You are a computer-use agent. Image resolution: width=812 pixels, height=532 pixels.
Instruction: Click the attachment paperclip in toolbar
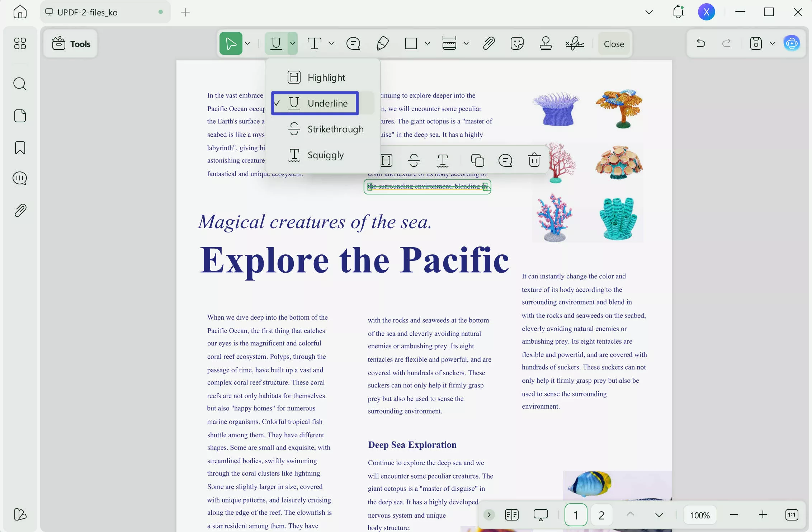coord(488,44)
